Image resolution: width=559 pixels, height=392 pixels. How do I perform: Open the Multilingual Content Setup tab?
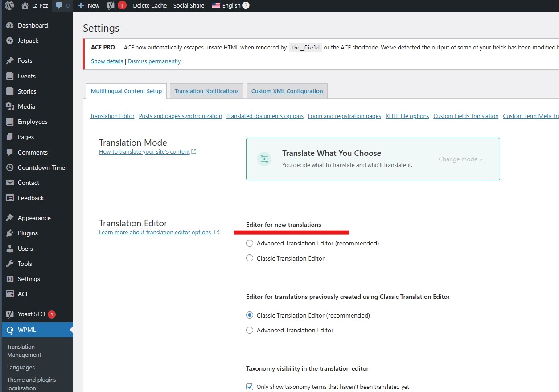[x=126, y=91]
